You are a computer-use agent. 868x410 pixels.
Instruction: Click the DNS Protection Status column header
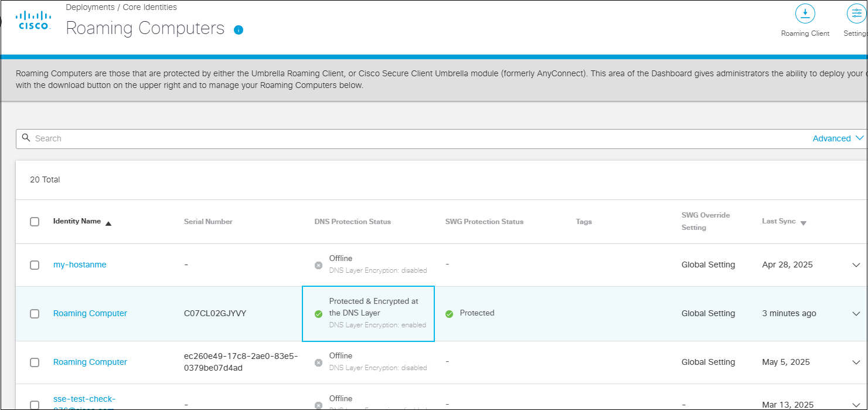coord(352,222)
